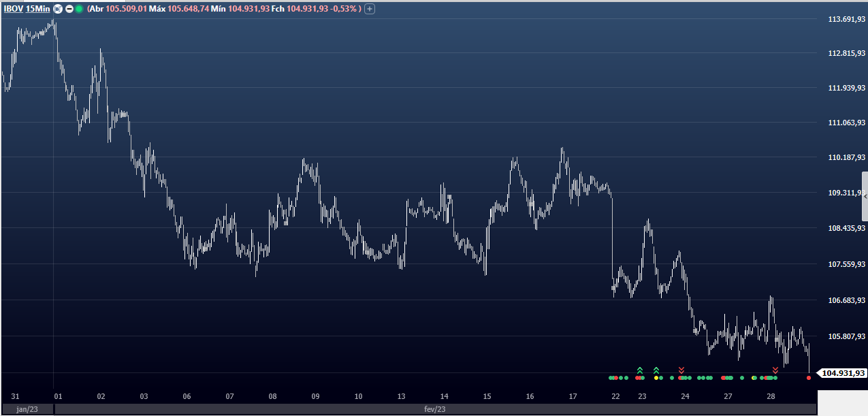
Task: Click the second green double-arrow up signal
Action: pos(656,370)
